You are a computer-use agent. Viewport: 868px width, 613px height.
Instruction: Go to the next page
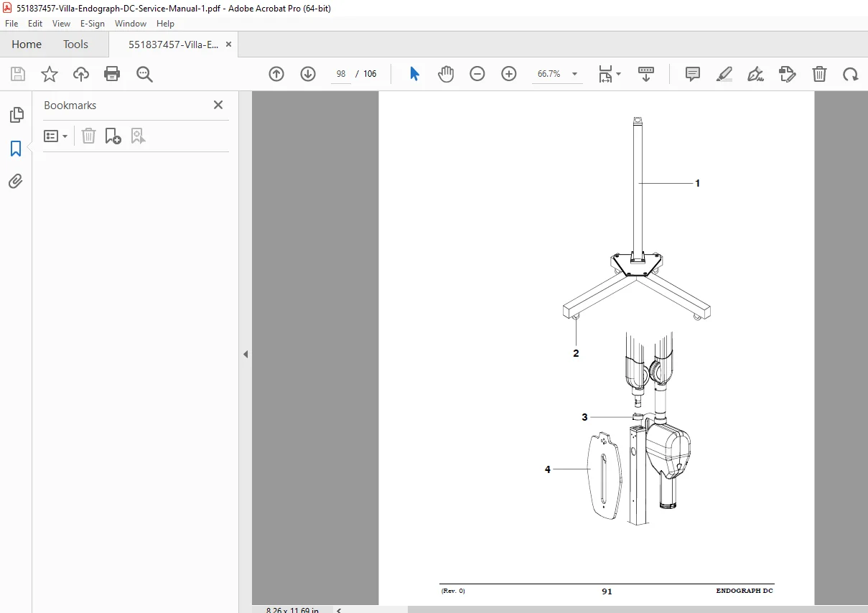[x=308, y=74]
